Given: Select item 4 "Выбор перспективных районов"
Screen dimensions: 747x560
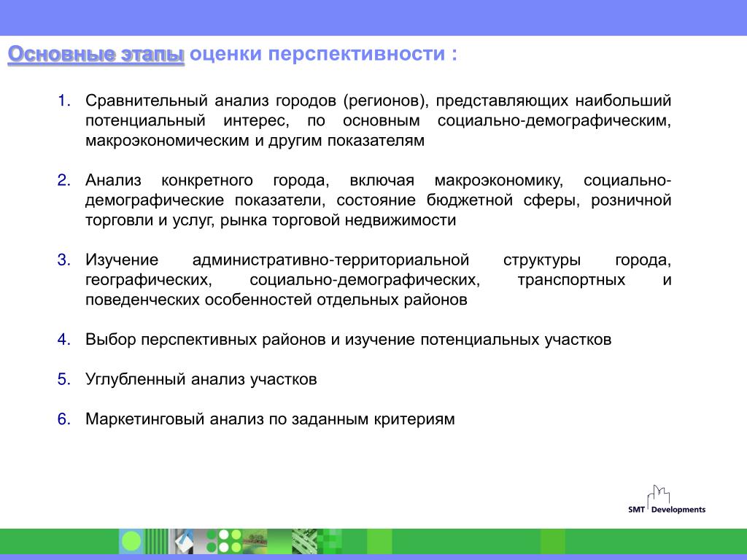Looking at the screenshot, I should tap(206, 340).
